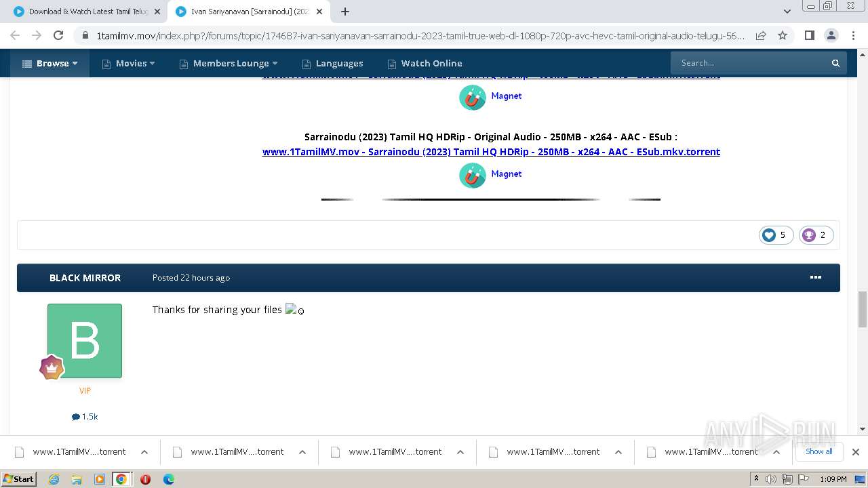Click the lock icon in the address bar
The height and width of the screenshot is (488, 868).
85,36
